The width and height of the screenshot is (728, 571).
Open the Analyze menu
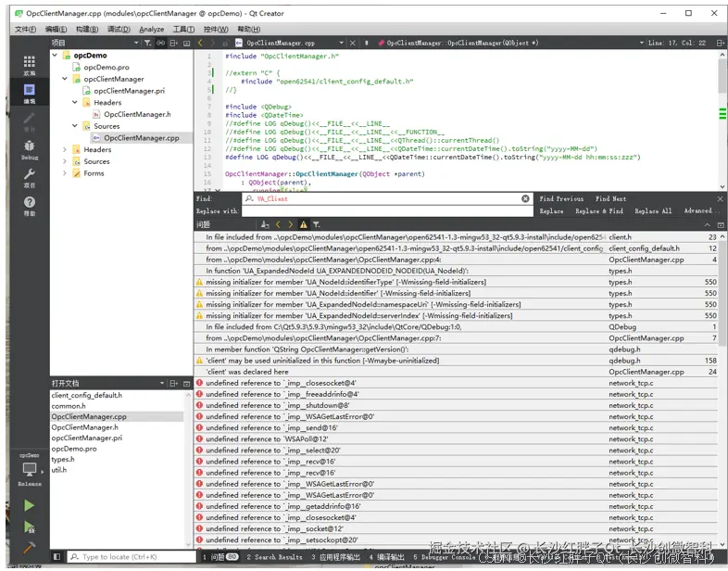pyautogui.click(x=151, y=30)
